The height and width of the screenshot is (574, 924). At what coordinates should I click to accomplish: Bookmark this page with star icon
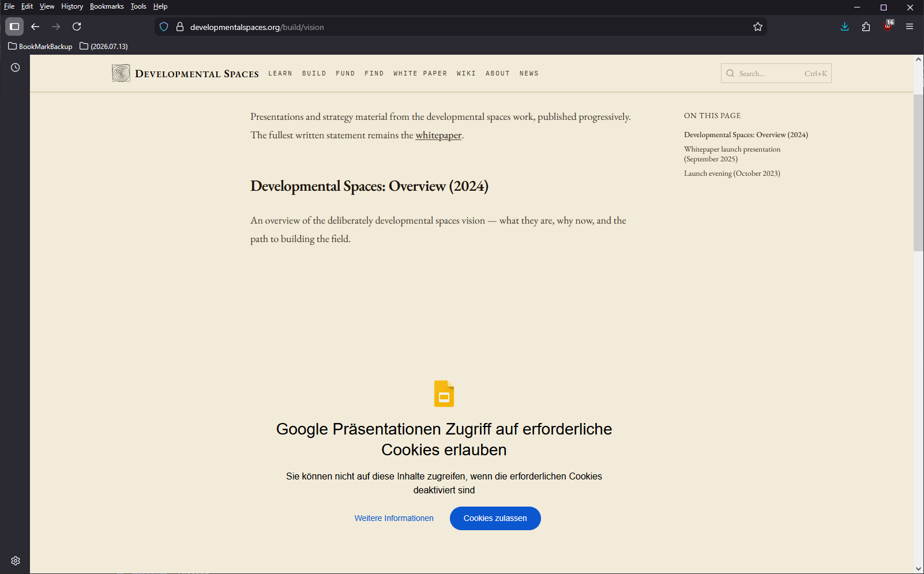coord(758,27)
